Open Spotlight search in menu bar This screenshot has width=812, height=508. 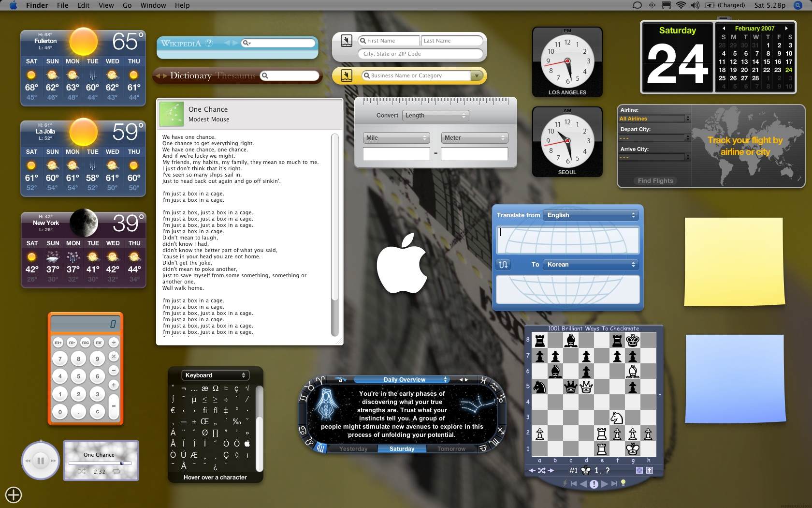coord(798,5)
